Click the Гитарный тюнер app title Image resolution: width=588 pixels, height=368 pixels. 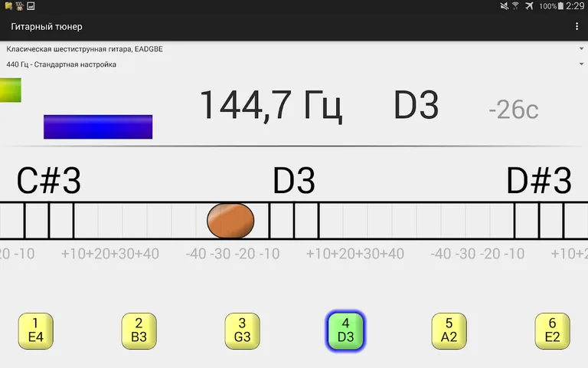pyautogui.click(x=47, y=27)
